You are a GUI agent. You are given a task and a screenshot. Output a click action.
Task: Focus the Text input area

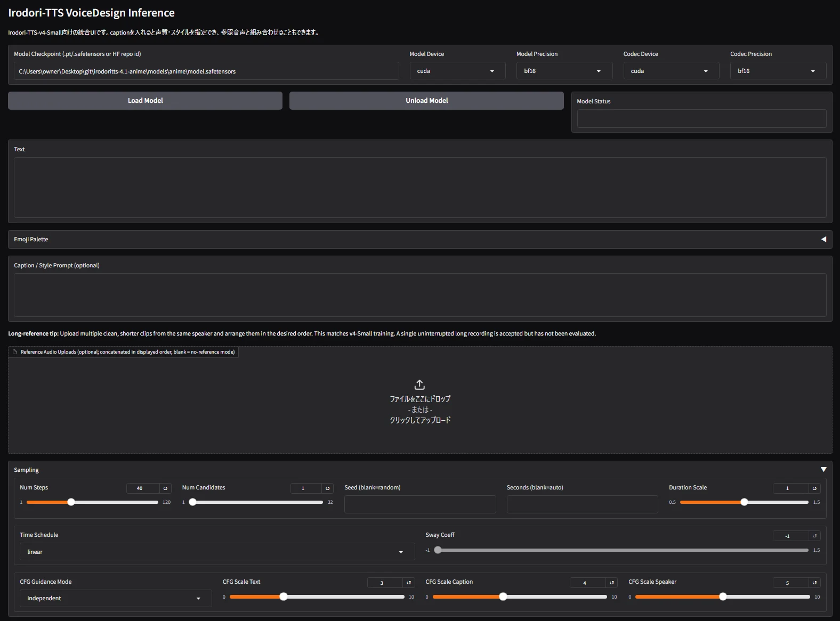[x=420, y=187]
